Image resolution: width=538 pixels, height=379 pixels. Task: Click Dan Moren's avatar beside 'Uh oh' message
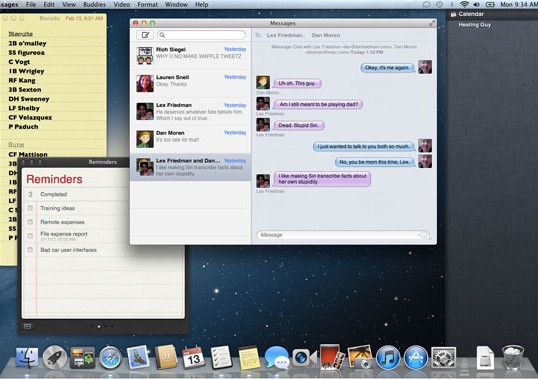click(263, 83)
